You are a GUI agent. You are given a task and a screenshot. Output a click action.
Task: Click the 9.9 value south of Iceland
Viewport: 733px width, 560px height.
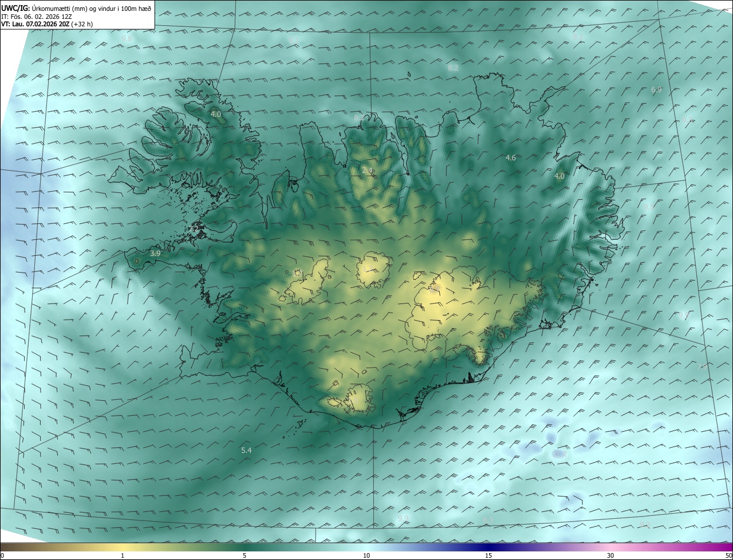pyautogui.click(x=403, y=519)
